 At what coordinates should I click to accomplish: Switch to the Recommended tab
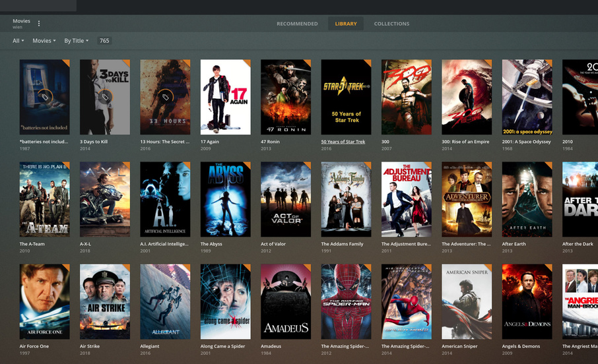coord(297,24)
